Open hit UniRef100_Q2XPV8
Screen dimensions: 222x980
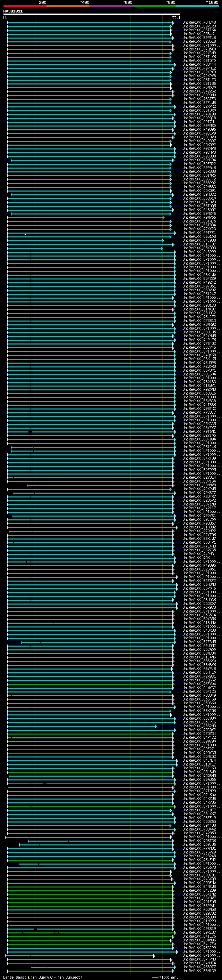(199, 76)
